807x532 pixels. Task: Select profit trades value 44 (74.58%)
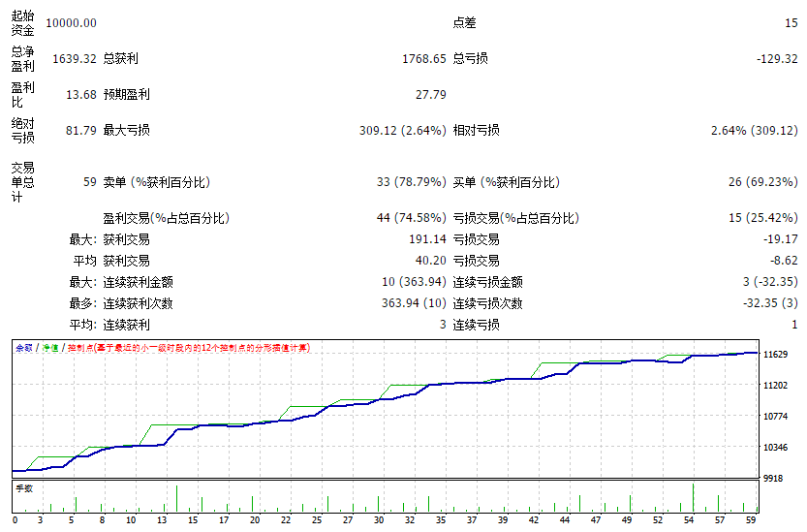pos(411,218)
